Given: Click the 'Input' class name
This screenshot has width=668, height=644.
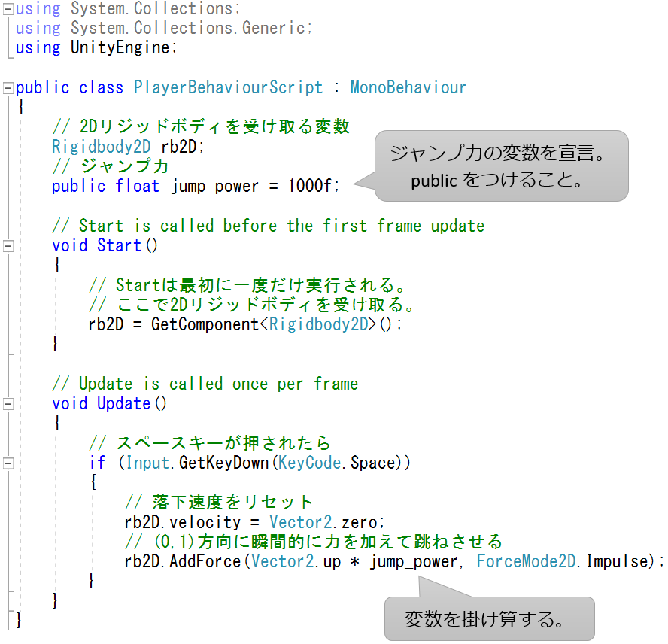Looking at the screenshot, I should [x=147, y=463].
